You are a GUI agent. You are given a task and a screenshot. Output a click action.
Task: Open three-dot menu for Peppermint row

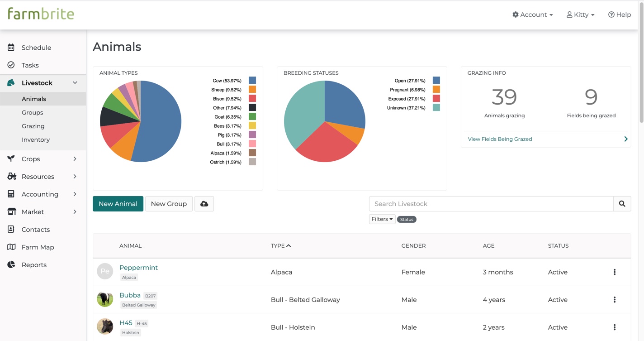point(614,272)
